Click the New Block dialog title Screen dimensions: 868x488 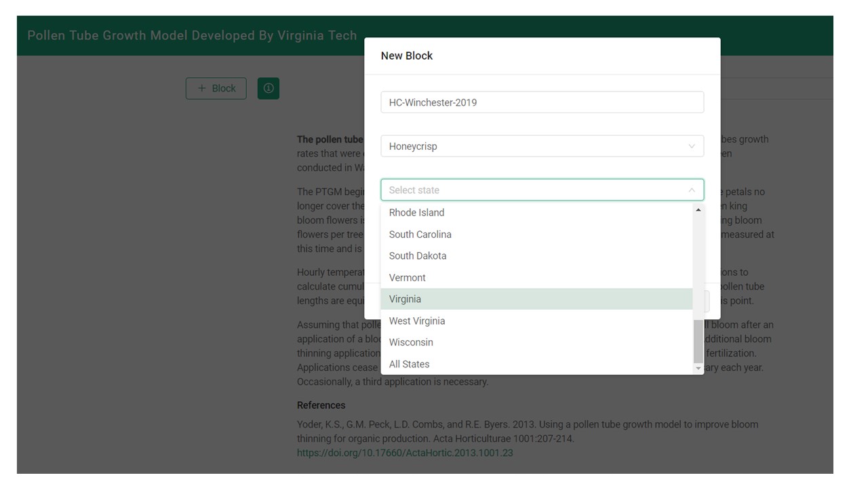[x=406, y=56]
